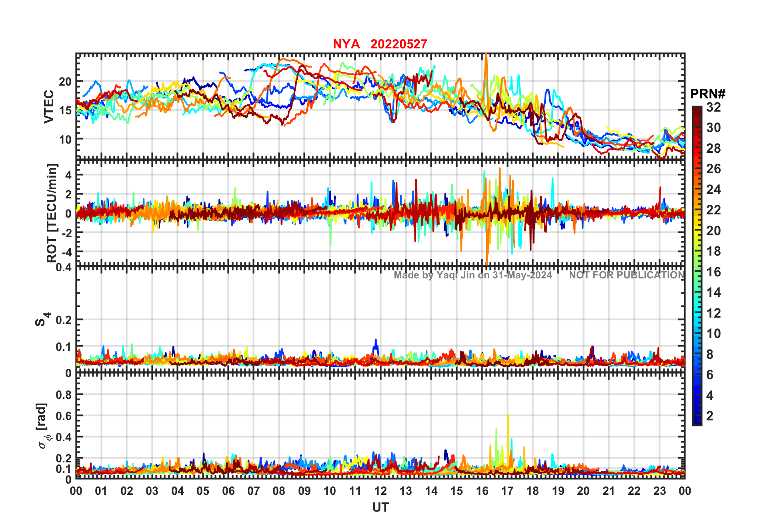761x532 pixels.
Task: Click x-axis hour tick label "01"
Action: click(x=101, y=491)
